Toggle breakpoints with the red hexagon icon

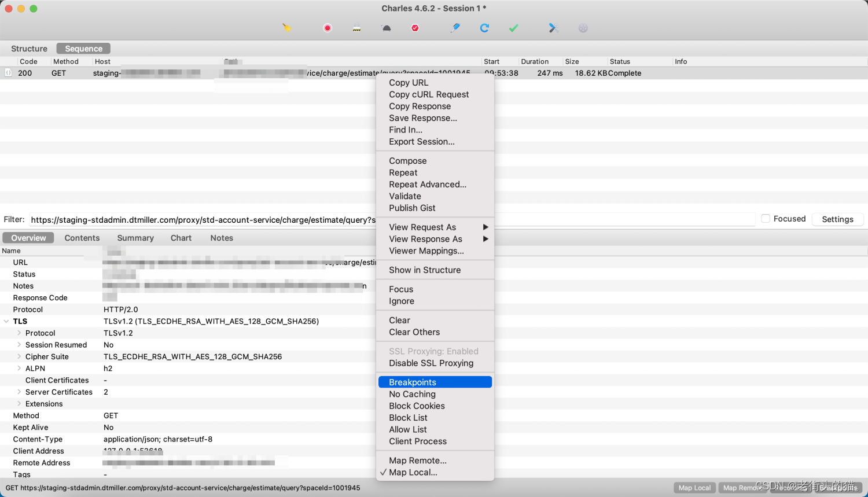coord(415,28)
